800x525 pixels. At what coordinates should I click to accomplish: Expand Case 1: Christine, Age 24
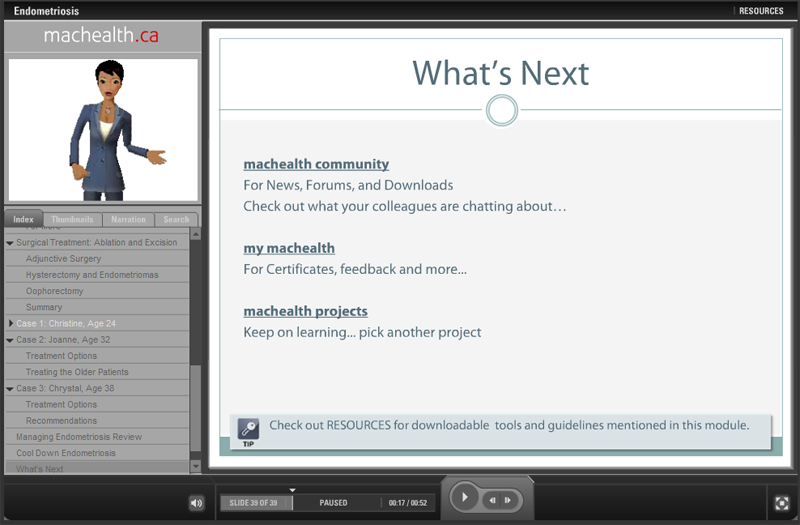coord(11,323)
